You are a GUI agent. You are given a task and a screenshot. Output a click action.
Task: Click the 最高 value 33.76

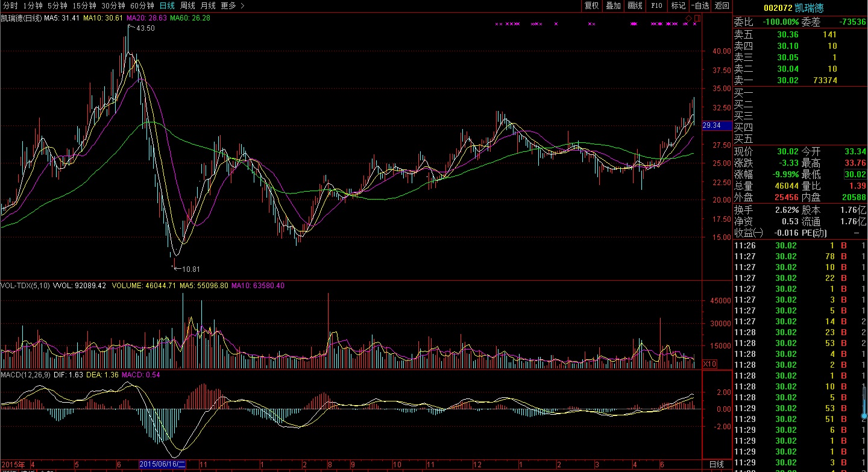click(855, 163)
